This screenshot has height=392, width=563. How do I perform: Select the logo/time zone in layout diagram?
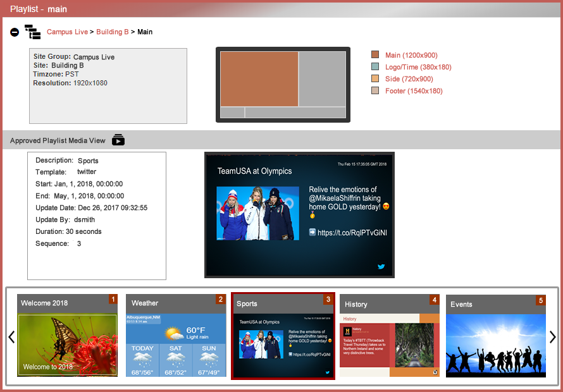tap(232, 113)
